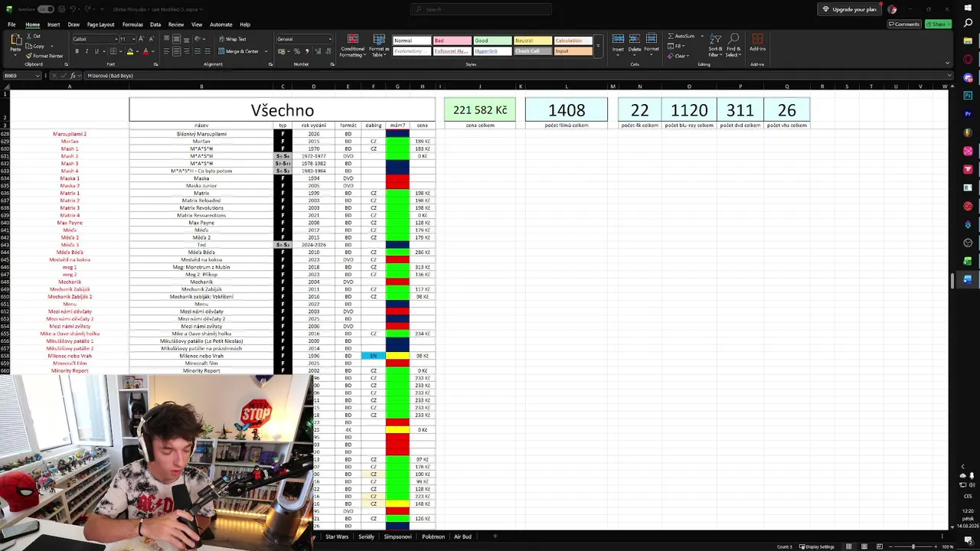The height and width of the screenshot is (551, 980).
Task: Open the Insert ribbon tab
Action: tap(54, 24)
